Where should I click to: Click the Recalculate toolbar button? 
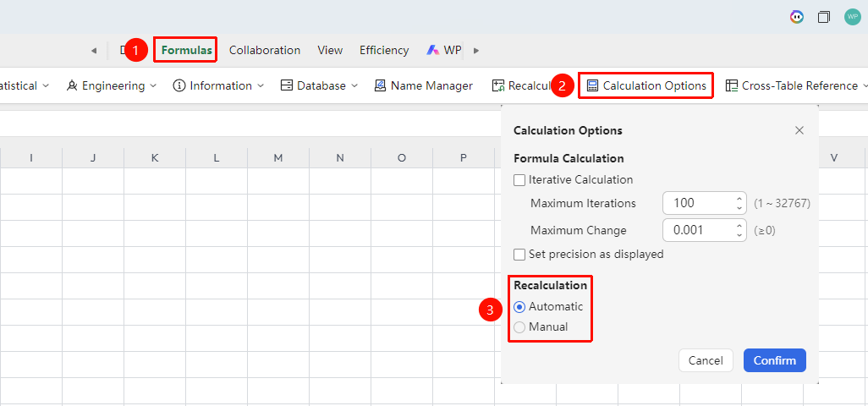522,85
